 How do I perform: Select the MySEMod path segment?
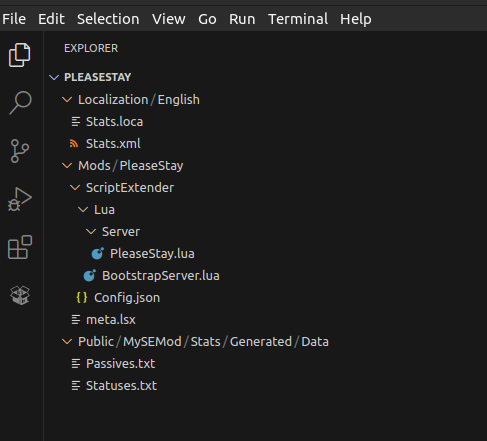coord(152,342)
